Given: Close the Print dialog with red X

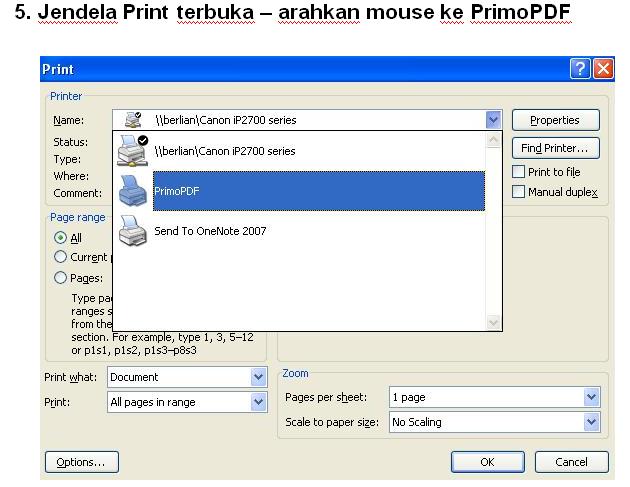Looking at the screenshot, I should (x=603, y=69).
